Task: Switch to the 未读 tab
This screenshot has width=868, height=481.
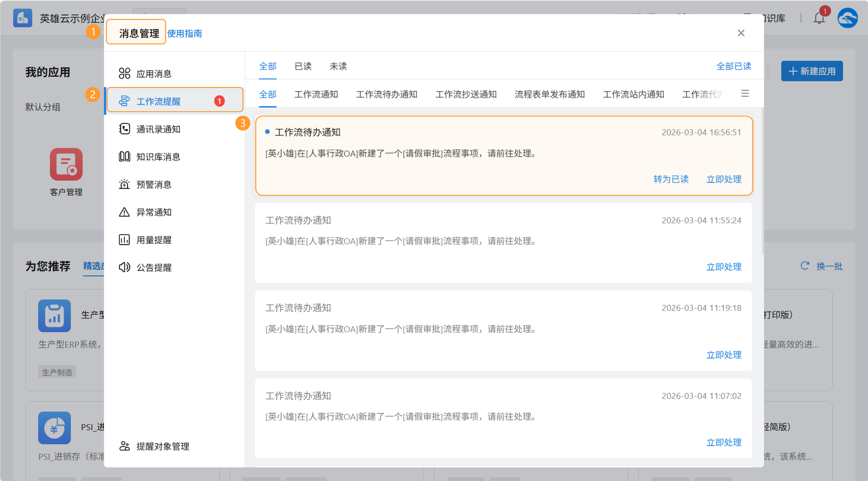Action: click(x=338, y=66)
